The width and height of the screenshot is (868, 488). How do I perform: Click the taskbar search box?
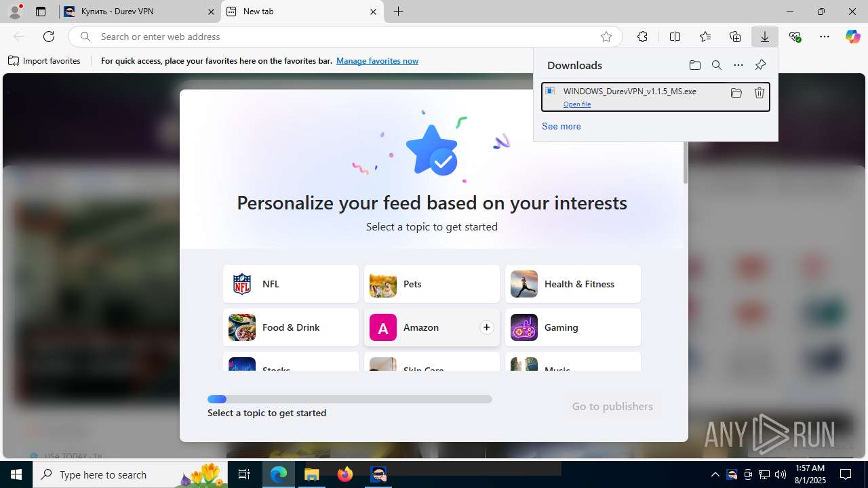click(130, 474)
